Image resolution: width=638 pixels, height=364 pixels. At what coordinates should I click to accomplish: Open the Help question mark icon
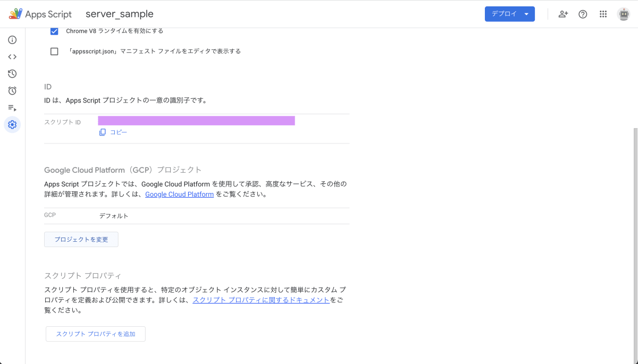583,14
